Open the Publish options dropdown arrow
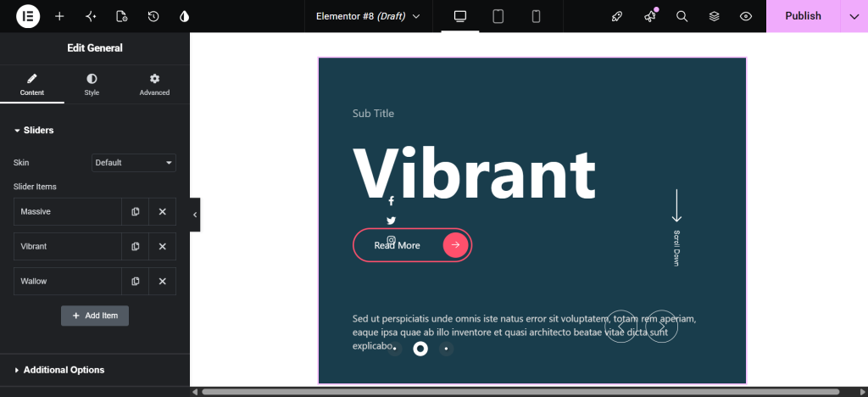The width and height of the screenshot is (868, 397). [x=854, y=16]
